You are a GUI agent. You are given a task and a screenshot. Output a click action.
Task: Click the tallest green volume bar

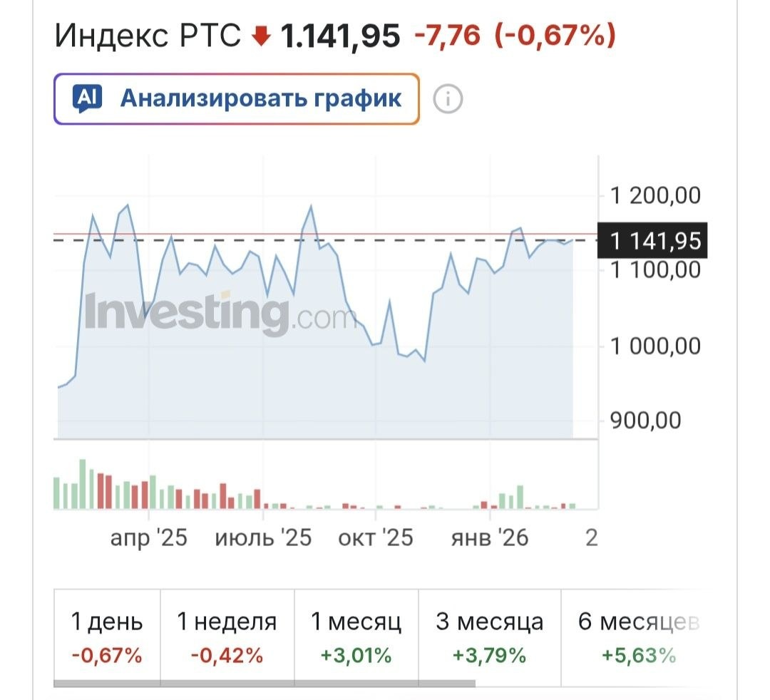pos(83,484)
